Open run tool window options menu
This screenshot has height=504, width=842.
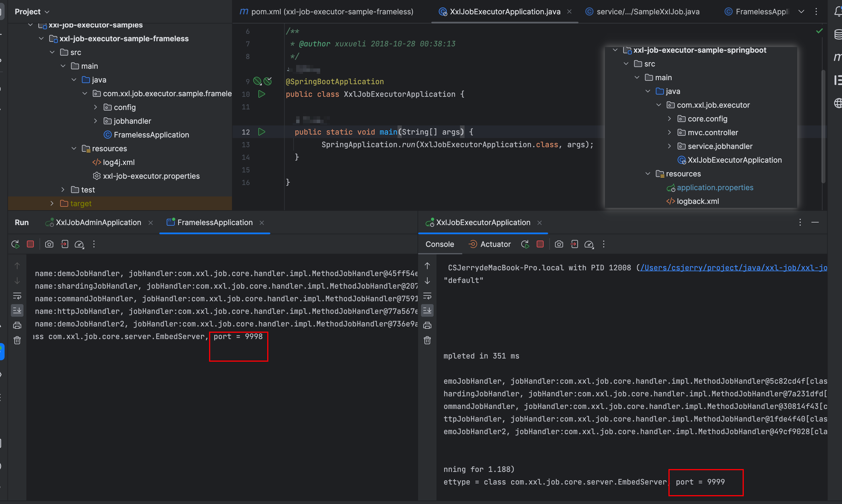[800, 223]
